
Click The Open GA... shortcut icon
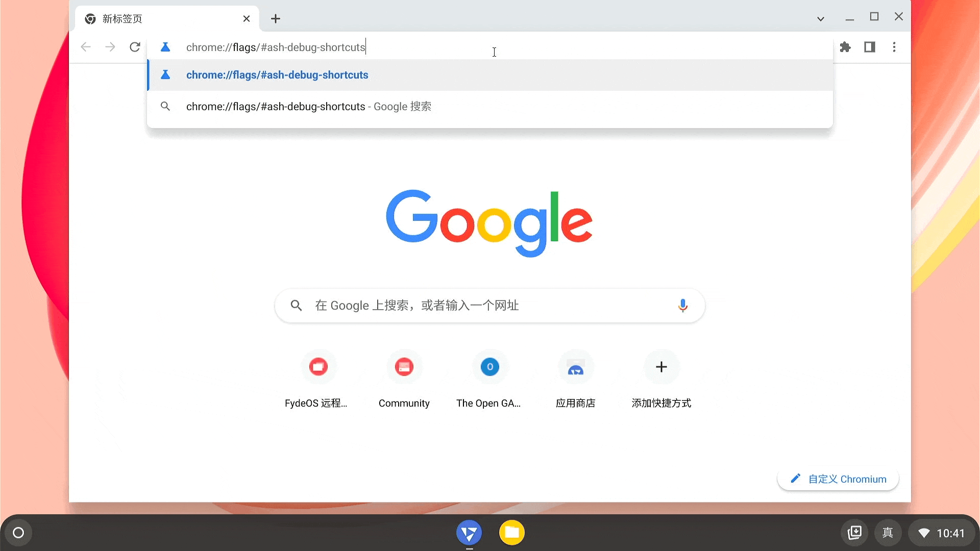[x=489, y=367]
